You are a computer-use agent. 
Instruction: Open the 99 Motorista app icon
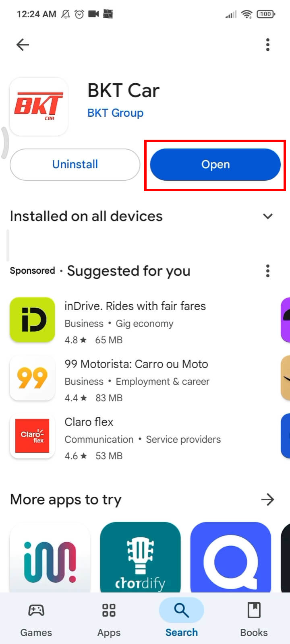[32, 378]
